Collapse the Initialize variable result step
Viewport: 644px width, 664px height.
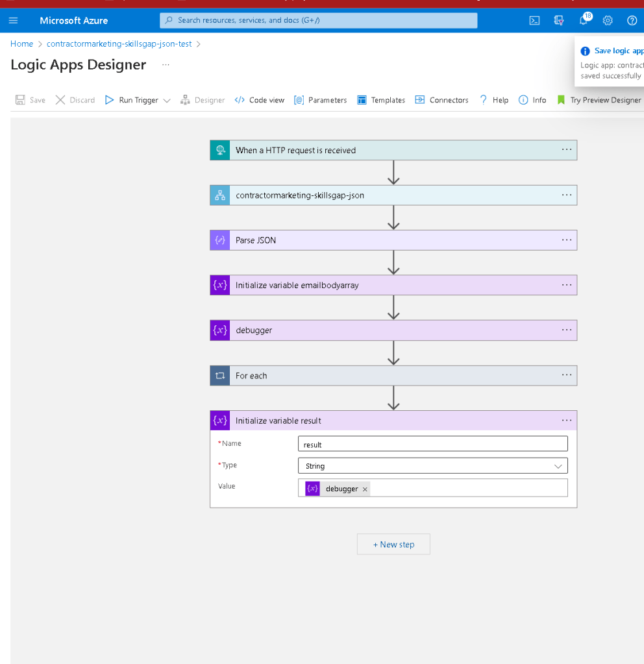point(393,421)
